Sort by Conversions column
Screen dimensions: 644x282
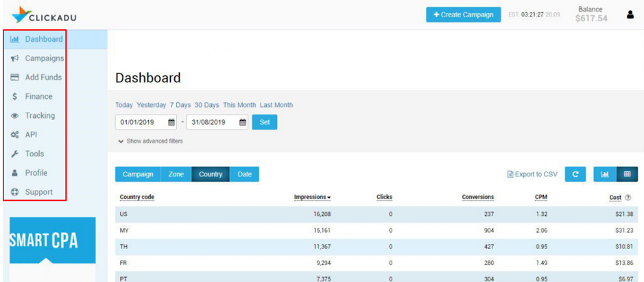(477, 198)
